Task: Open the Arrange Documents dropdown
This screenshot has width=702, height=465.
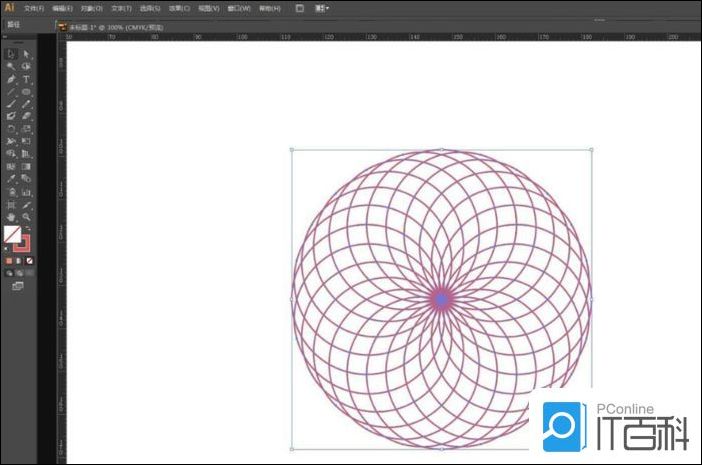Action: (x=322, y=8)
